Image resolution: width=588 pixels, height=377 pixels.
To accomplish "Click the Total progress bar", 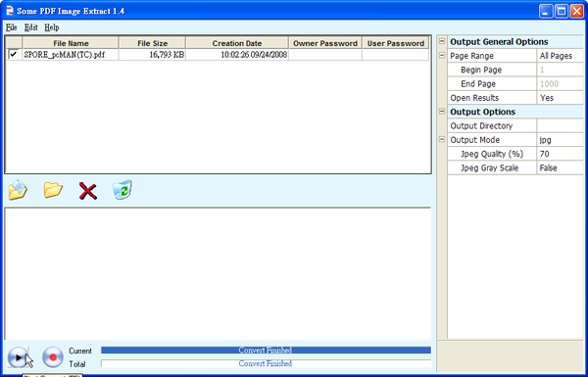I will click(x=266, y=363).
